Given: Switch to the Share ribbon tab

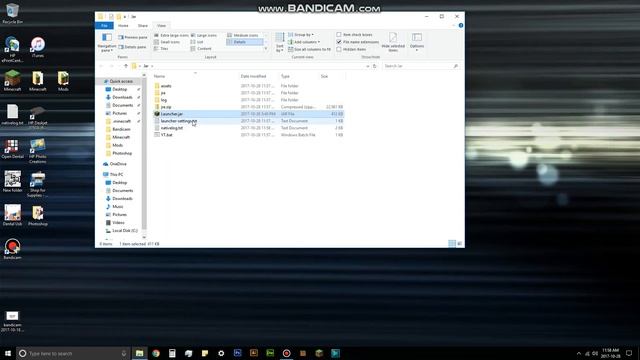Looking at the screenshot, I should pos(142,26).
